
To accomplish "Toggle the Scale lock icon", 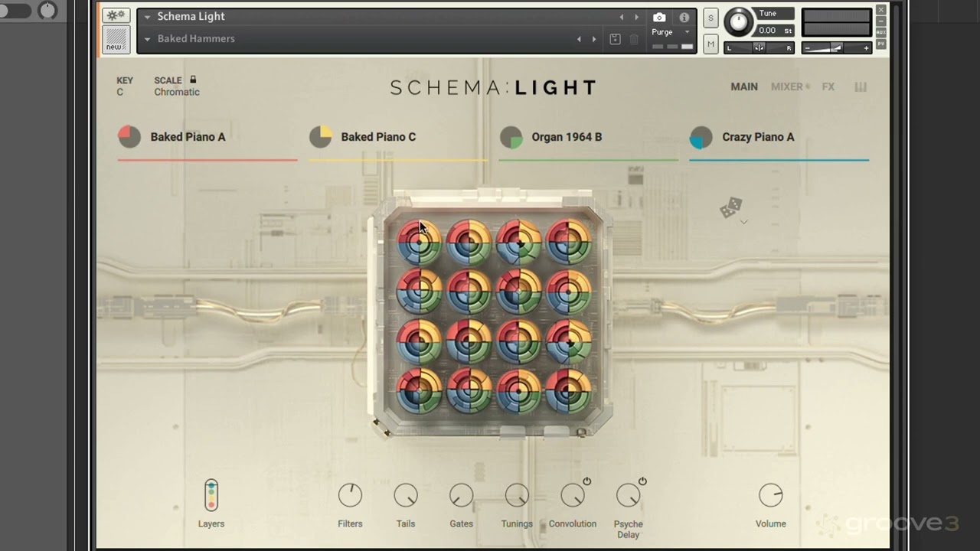I will pos(193,79).
